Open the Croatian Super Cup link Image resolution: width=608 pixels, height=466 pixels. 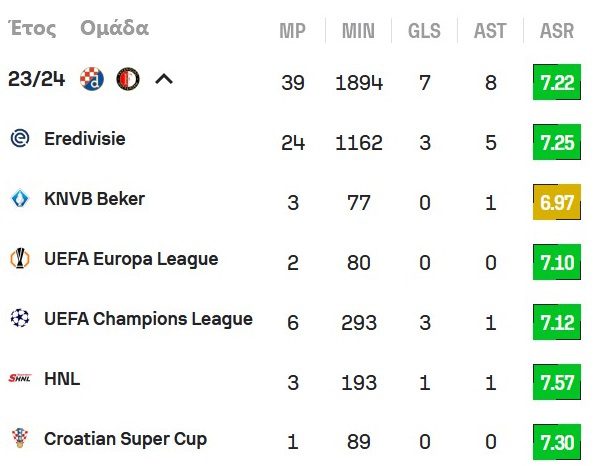point(125,439)
